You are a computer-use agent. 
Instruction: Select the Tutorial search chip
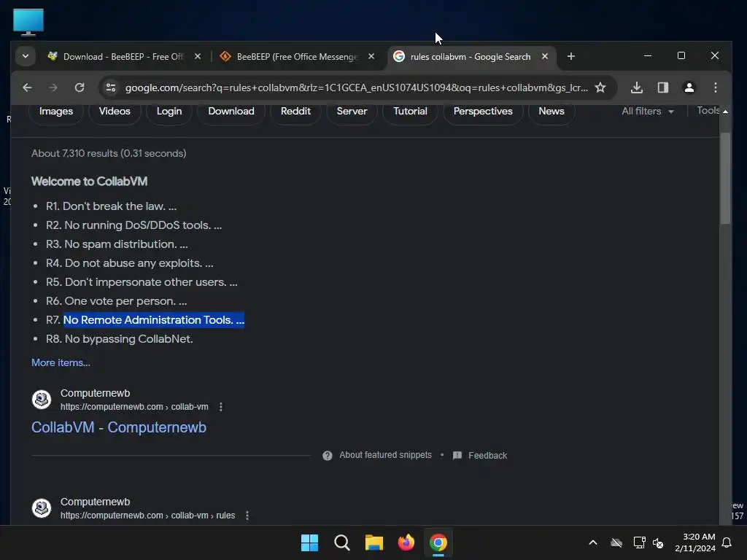point(410,111)
